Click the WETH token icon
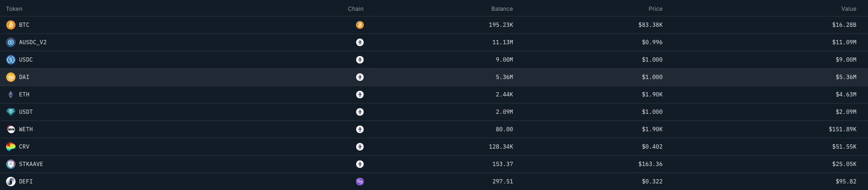Image resolution: width=868 pixels, height=190 pixels. point(11,129)
